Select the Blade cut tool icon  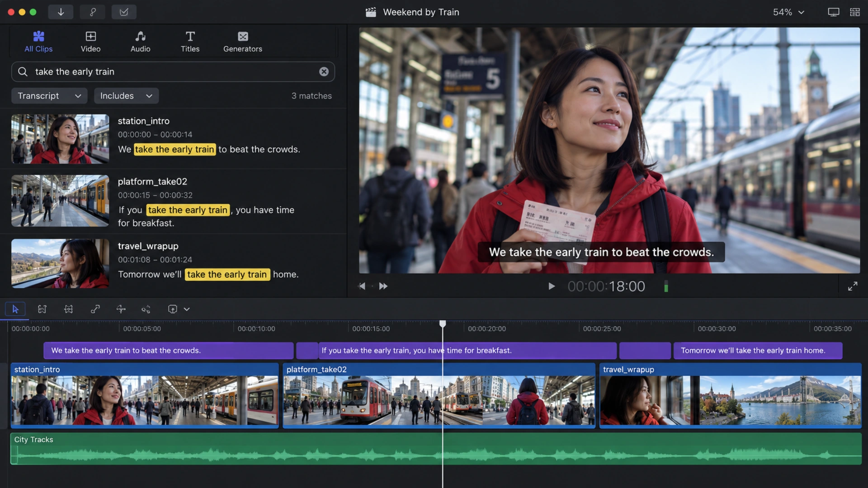(121, 310)
